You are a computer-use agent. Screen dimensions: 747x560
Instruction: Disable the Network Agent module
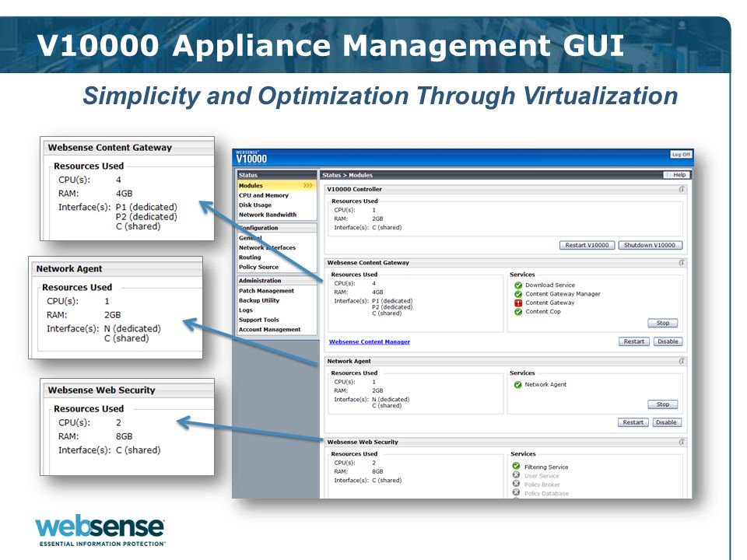click(x=666, y=422)
